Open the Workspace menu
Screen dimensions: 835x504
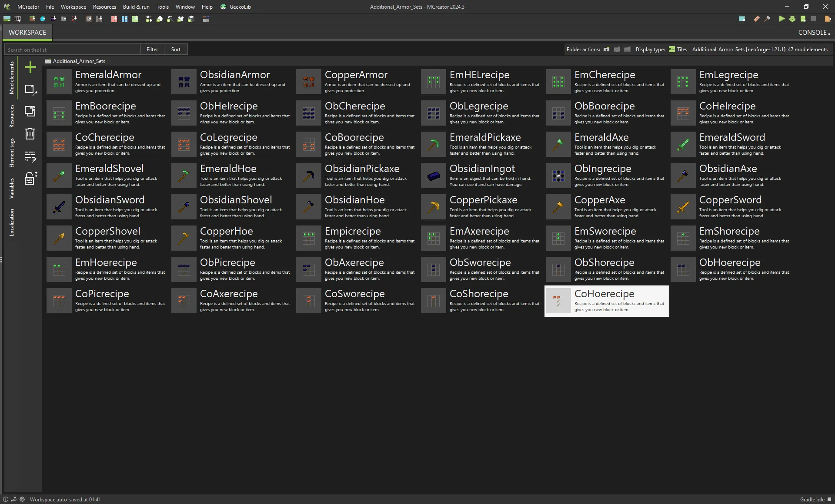tap(73, 7)
